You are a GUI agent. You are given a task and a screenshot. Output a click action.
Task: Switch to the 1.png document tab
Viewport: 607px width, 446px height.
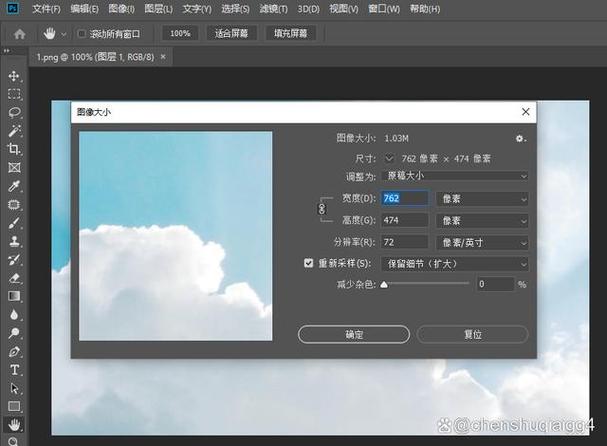(x=95, y=57)
